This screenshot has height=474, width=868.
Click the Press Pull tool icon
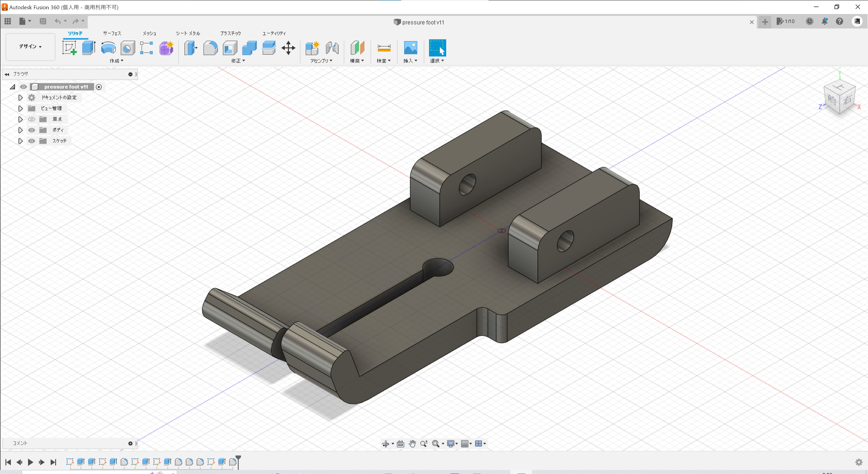191,48
